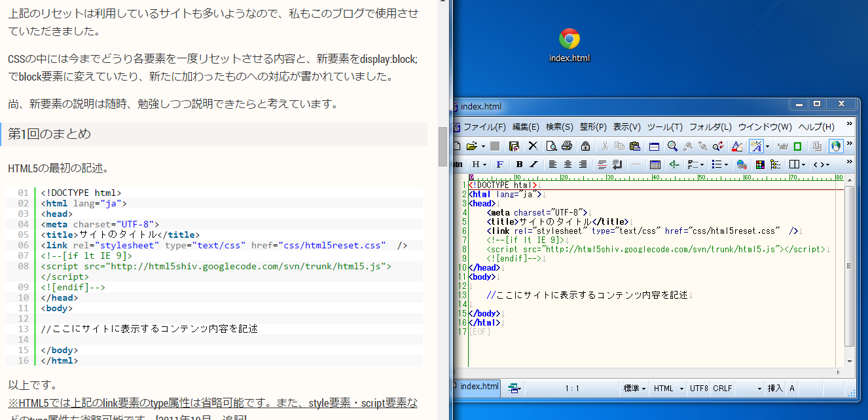Select the index.html Chrome desktop icon

click(570, 45)
